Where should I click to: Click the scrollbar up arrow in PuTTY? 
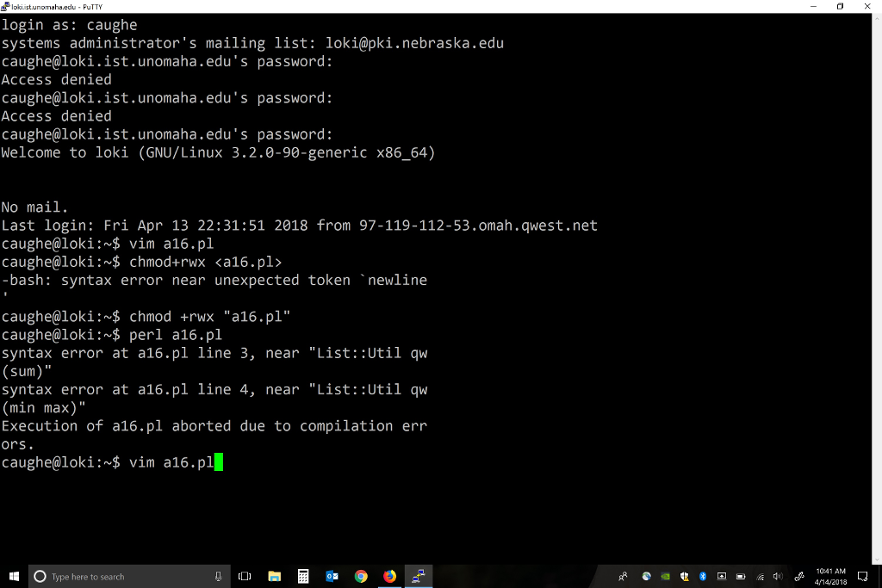pyautogui.click(x=877, y=18)
